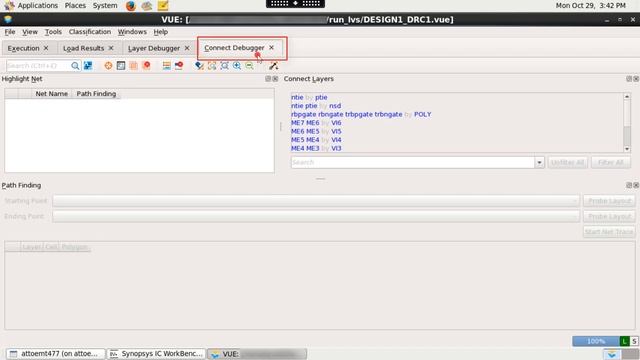The height and width of the screenshot is (360, 640).
Task: Switch to the Execution tab
Action: (23, 48)
